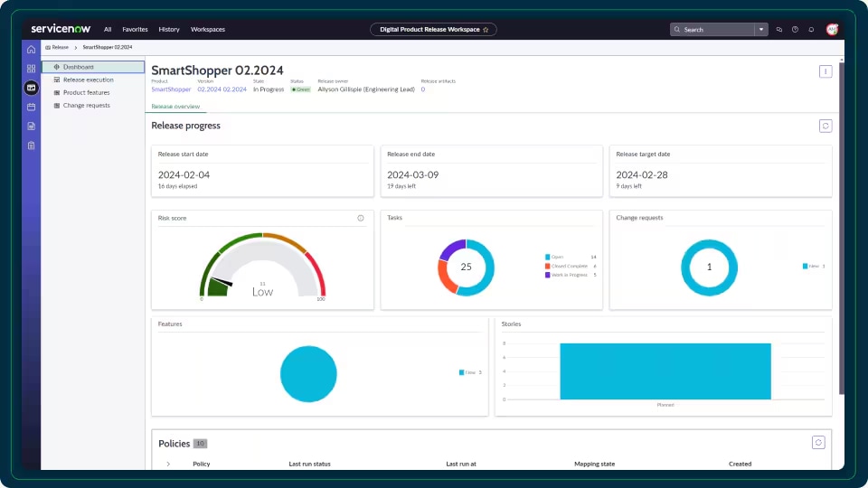Viewport: 868px width, 488px height.
Task: Click into the Search field
Action: 714,29
